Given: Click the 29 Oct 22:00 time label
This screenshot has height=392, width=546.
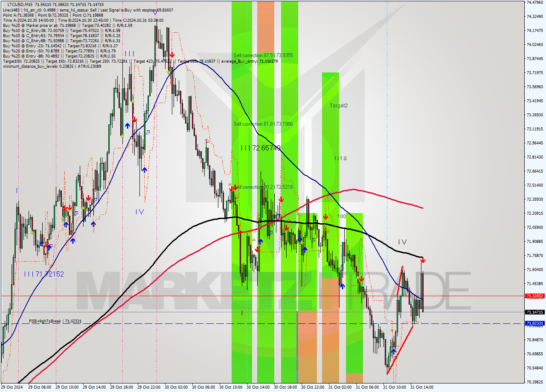Looking at the screenshot, I should pos(149,387).
